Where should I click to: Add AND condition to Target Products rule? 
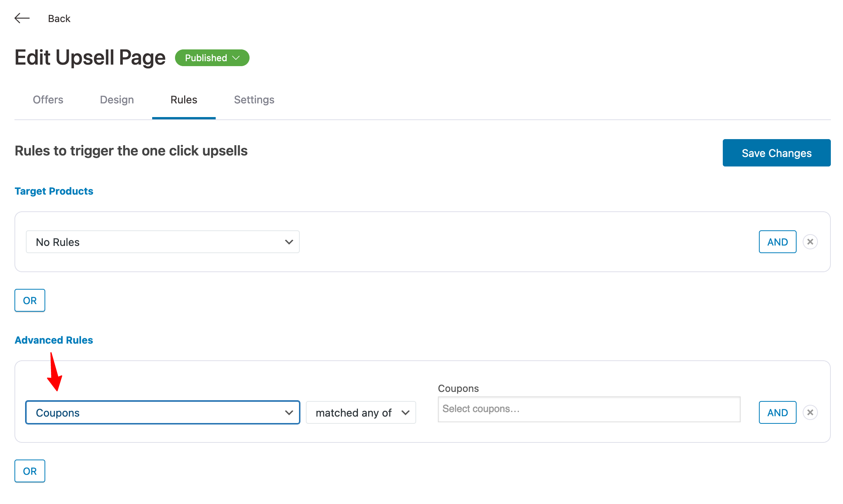[777, 242]
